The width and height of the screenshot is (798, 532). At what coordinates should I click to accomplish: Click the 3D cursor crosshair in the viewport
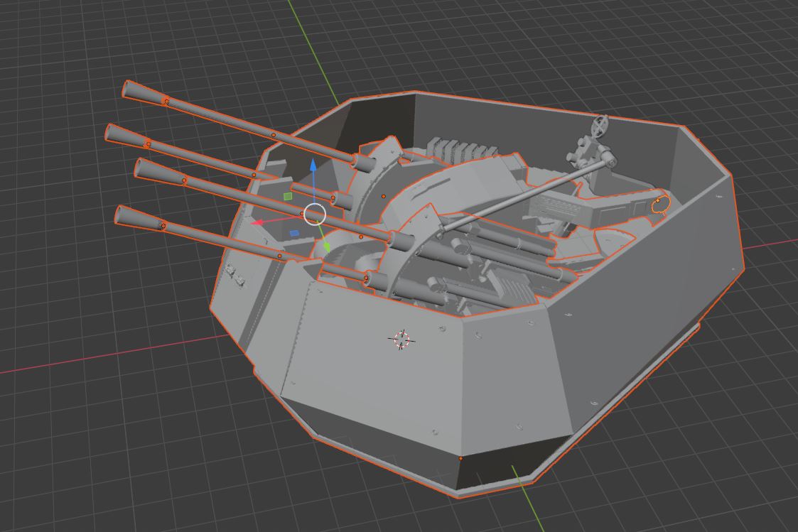click(400, 340)
